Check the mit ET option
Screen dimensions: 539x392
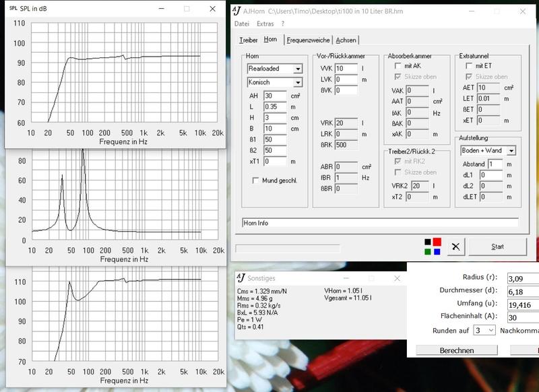click(469, 66)
